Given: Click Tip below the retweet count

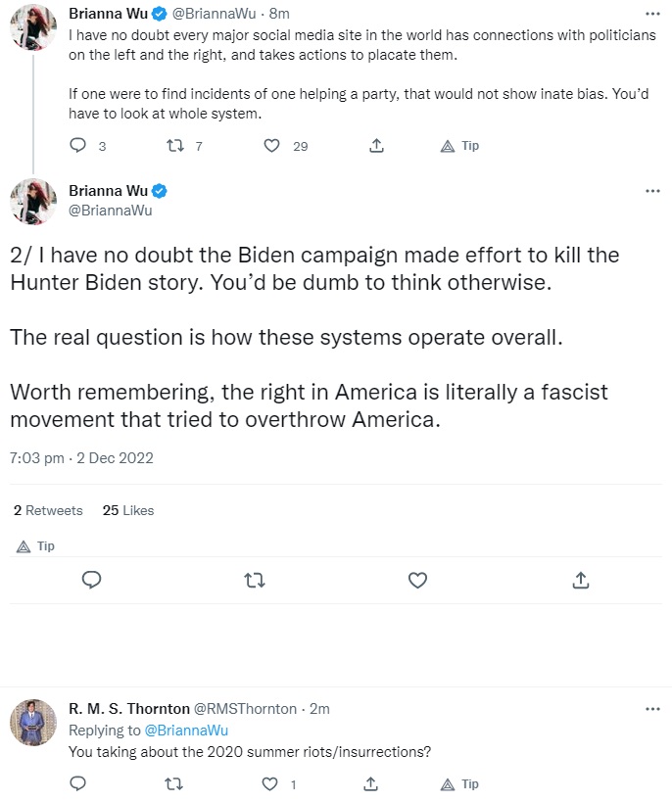Looking at the screenshot, I should [35, 546].
